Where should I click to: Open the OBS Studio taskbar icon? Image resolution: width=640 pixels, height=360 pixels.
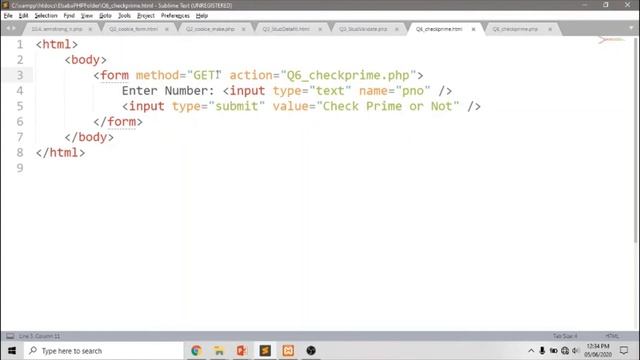point(311,351)
